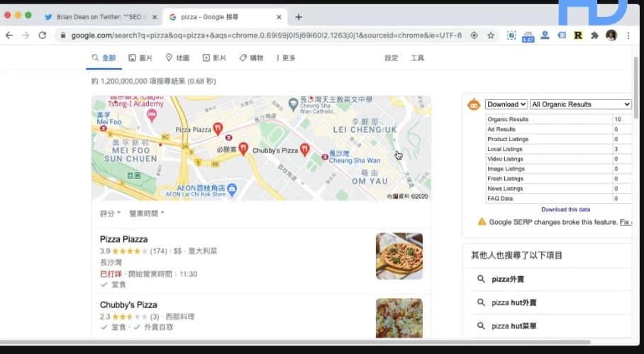Expand the 更多 (More) menu
Screen dimensions: 644x354
point(286,58)
